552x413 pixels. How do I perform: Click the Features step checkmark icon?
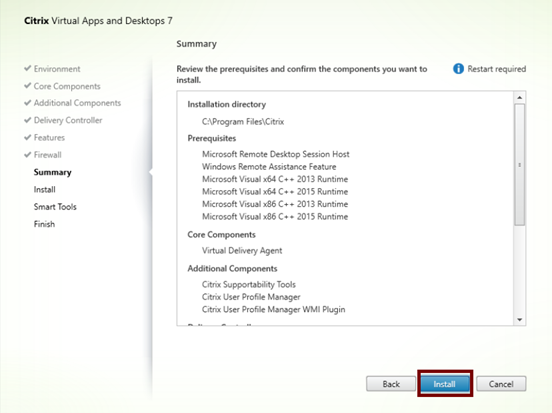pos(27,137)
